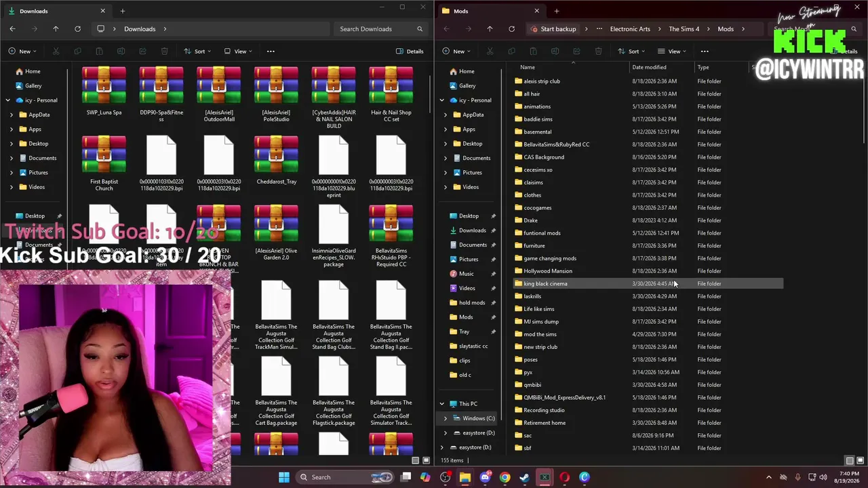Toggle the Details pane in Downloads window
868x488 pixels.
pyautogui.click(x=410, y=52)
